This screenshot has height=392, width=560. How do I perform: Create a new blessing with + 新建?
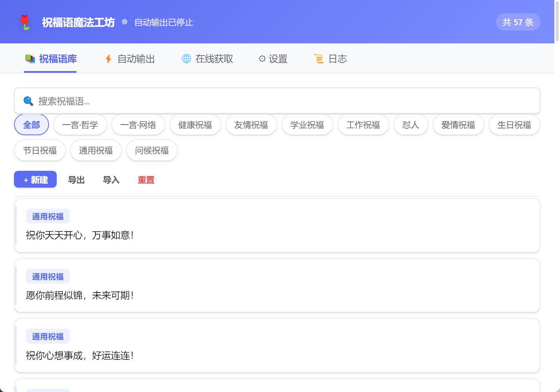(x=35, y=179)
